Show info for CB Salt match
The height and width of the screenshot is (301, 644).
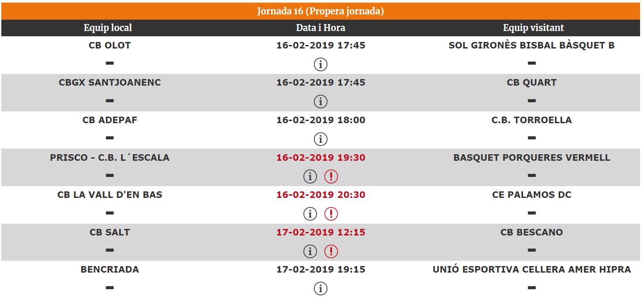pos(310,252)
